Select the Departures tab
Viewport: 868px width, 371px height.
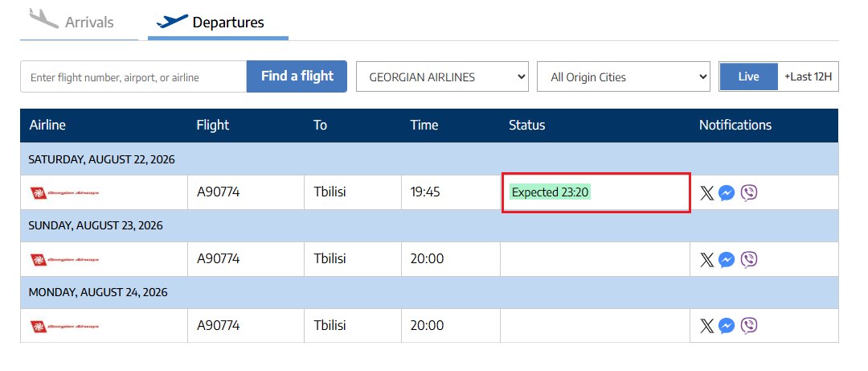click(218, 23)
